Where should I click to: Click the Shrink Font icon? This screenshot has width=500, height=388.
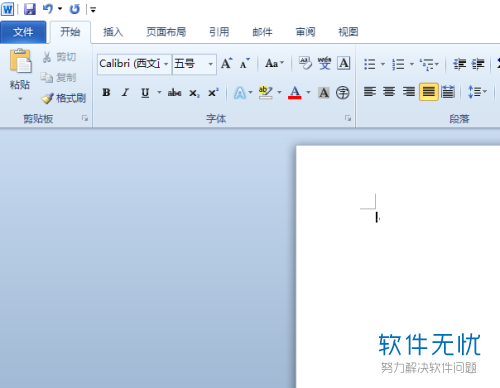coord(245,63)
